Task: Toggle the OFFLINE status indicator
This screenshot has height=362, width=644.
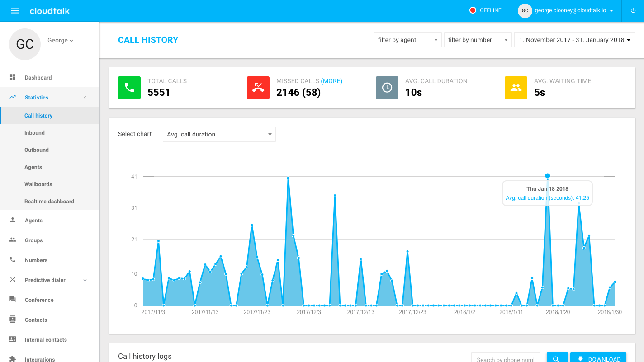Action: [x=485, y=9]
